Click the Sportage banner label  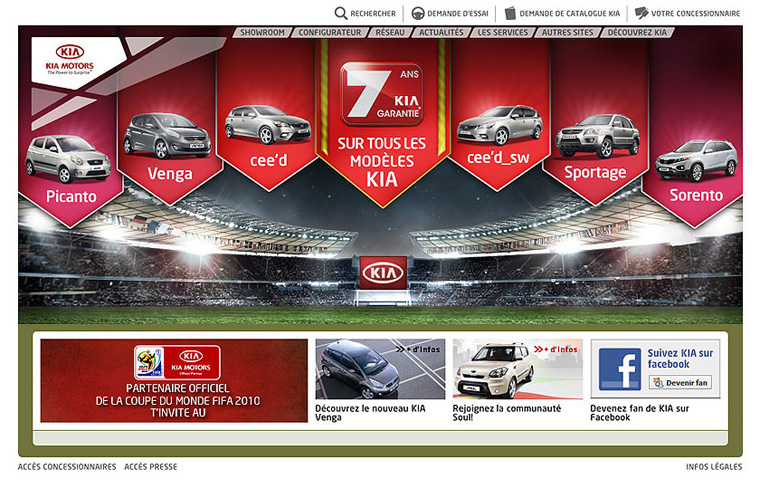tap(595, 173)
